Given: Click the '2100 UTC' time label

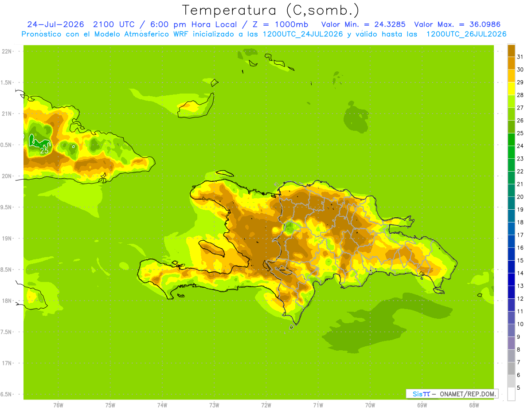Looking at the screenshot, I should (115, 24).
